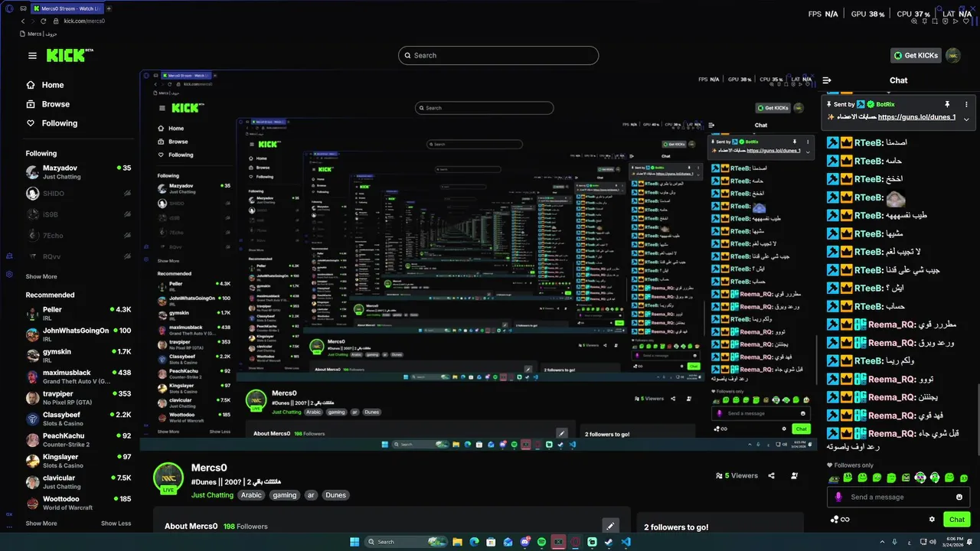Open the profile avatar menu
This screenshot has width=980, height=551.
[x=953, y=55]
